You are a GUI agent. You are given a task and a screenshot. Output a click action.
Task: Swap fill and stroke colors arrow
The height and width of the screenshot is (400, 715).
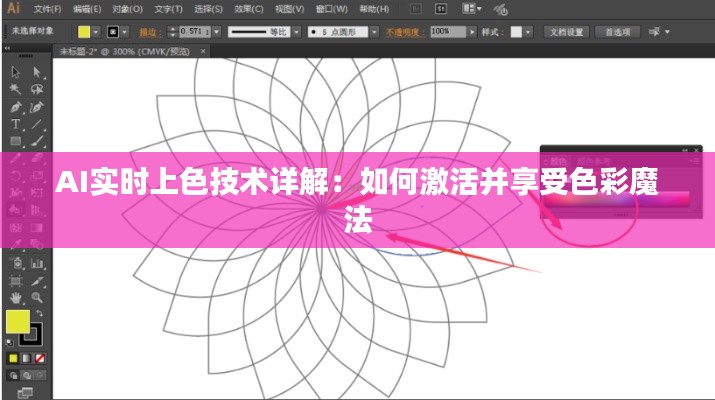[40, 313]
